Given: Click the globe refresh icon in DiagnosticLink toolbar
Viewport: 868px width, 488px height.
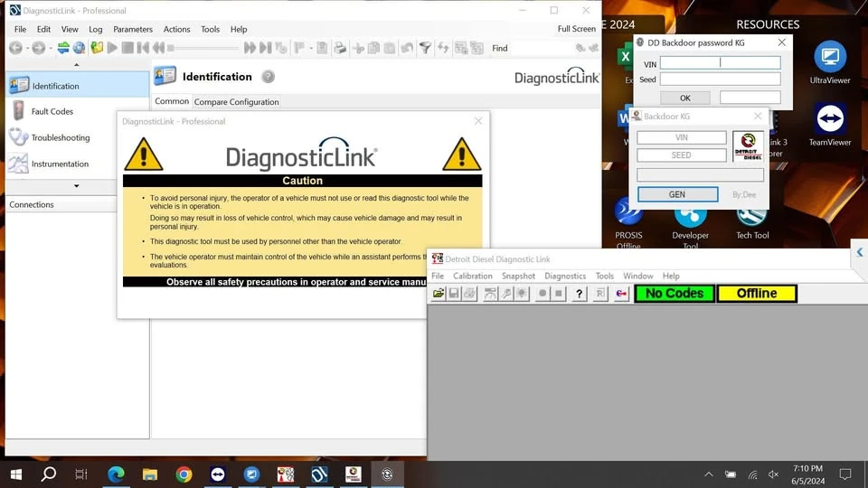Looking at the screenshot, I should pyautogui.click(x=80, y=48).
